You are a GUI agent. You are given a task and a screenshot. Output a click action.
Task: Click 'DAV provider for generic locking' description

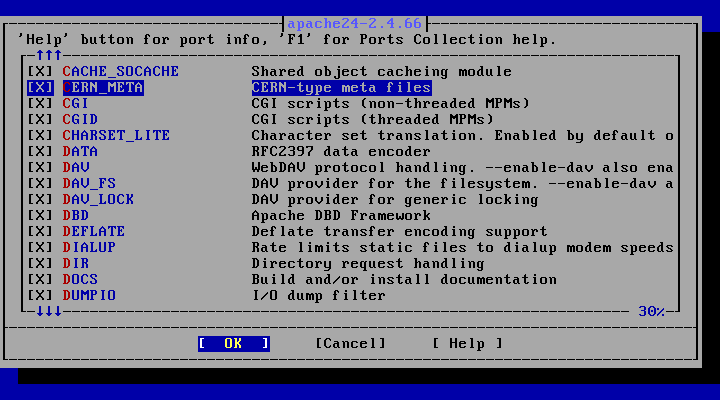point(395,200)
